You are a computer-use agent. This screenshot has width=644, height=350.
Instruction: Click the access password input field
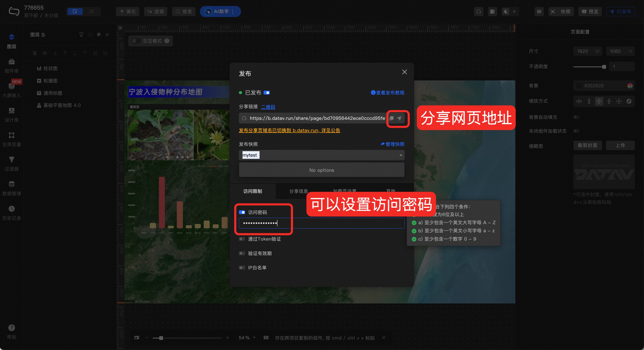(322, 223)
